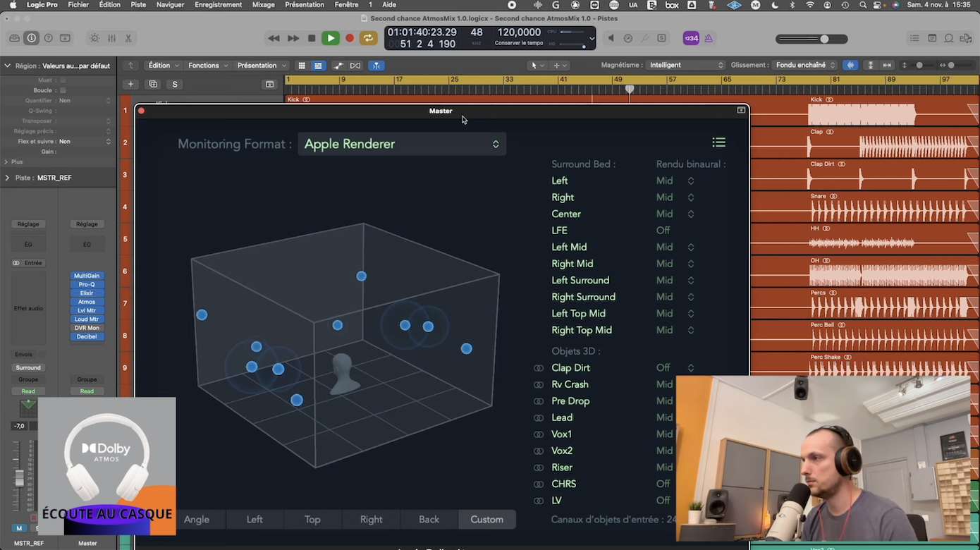Expand the Plus section in the inspector

7,161
